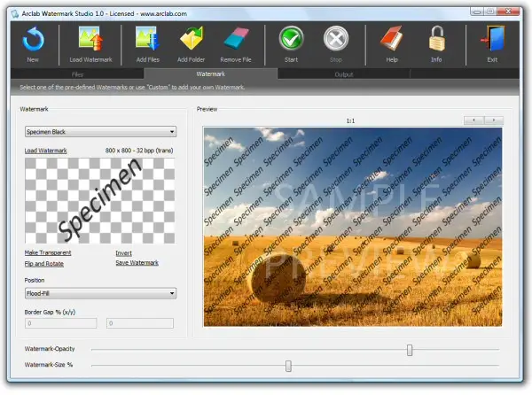
Task: Open the Flood-Fill position dropdown
Action: pos(100,293)
